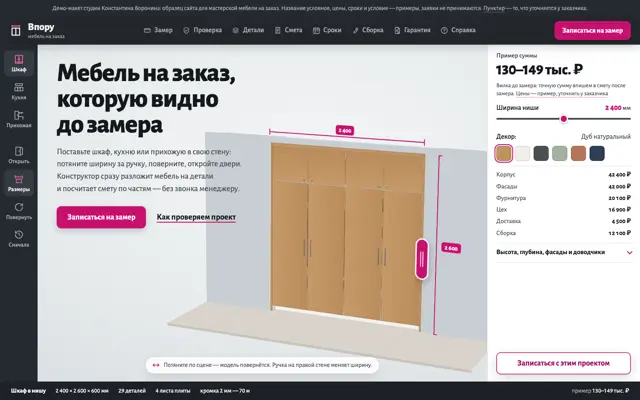Click 4 листа плиты in status bar
640x400 pixels.
coord(173,391)
